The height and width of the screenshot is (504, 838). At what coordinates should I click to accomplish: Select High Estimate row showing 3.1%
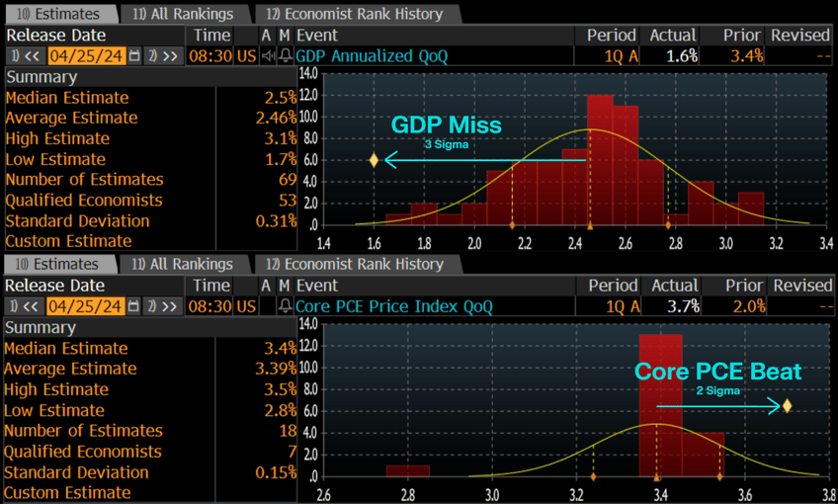(x=151, y=138)
